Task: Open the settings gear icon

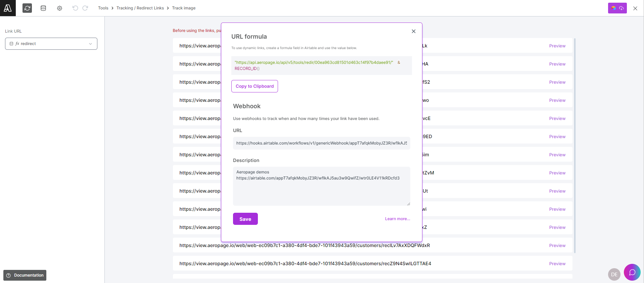Action: (x=59, y=8)
